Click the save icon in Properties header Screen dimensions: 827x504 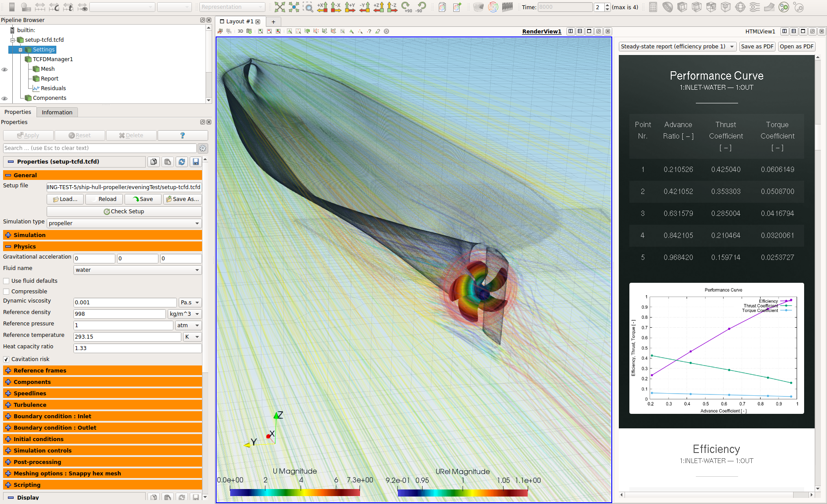click(196, 162)
